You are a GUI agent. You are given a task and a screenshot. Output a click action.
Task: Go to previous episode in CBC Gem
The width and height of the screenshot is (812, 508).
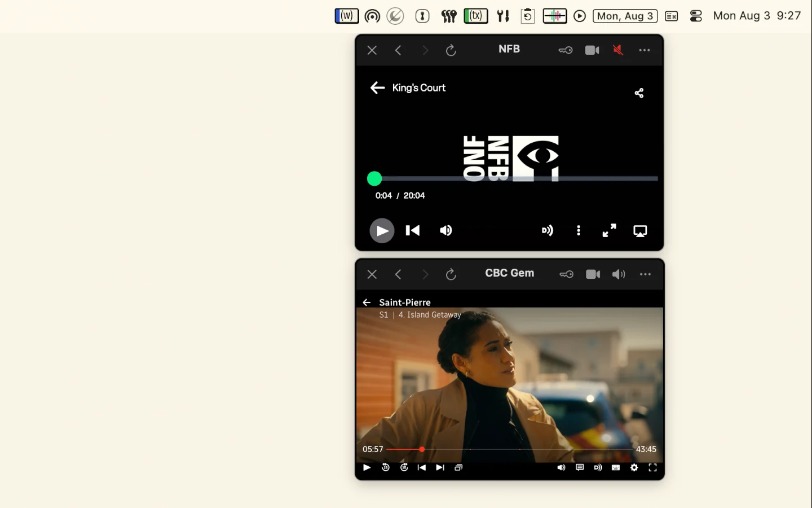pos(422,467)
